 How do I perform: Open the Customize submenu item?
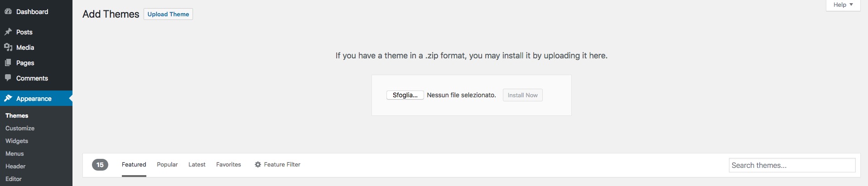tap(20, 128)
